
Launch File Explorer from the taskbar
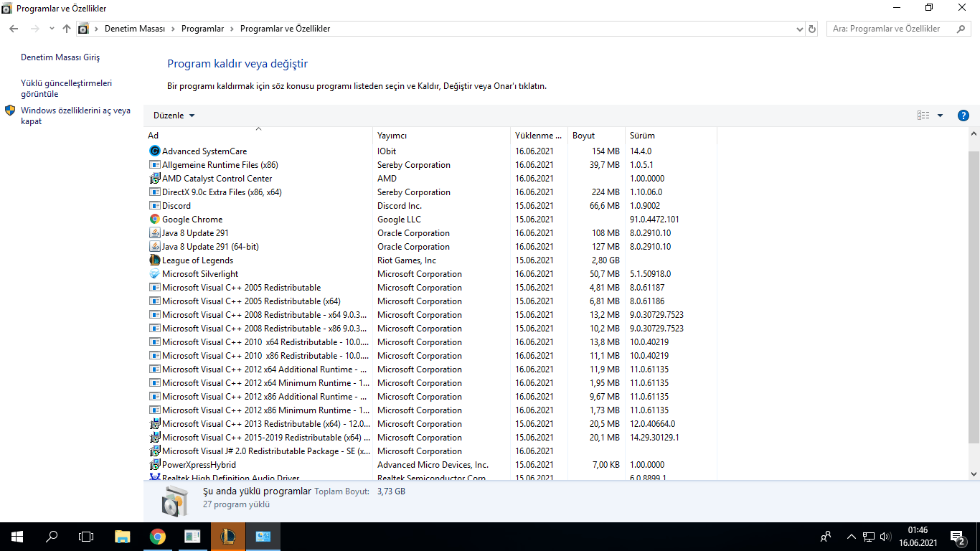click(x=123, y=537)
